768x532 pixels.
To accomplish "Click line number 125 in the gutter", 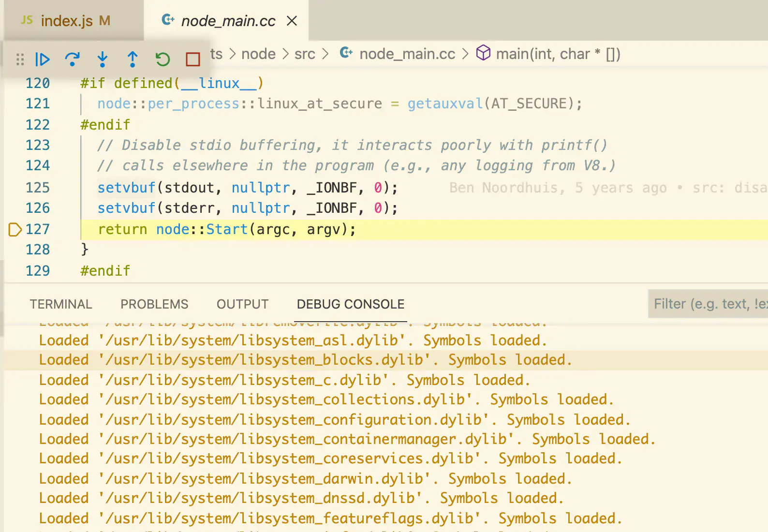I will click(x=38, y=188).
